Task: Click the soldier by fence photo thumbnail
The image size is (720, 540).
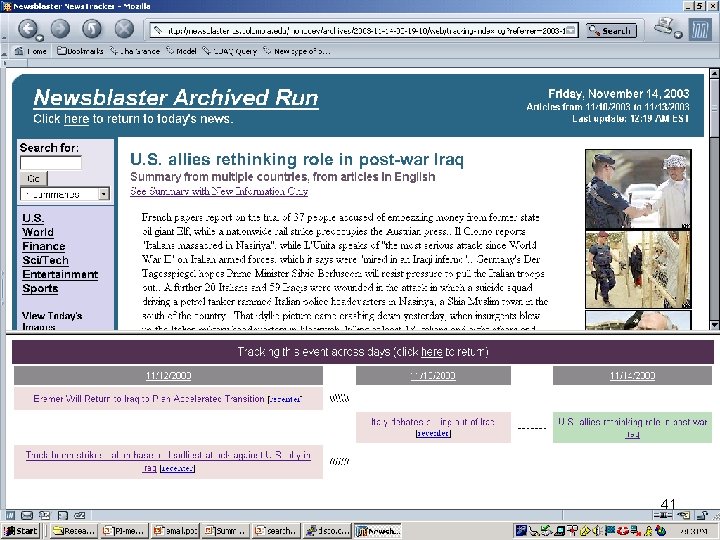Action: pyautogui.click(x=638, y=269)
